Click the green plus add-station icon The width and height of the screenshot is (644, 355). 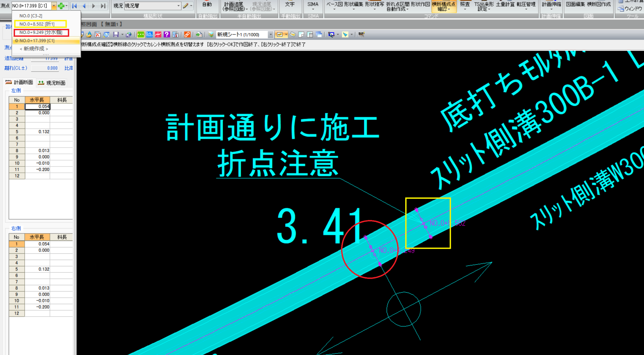coord(61,6)
